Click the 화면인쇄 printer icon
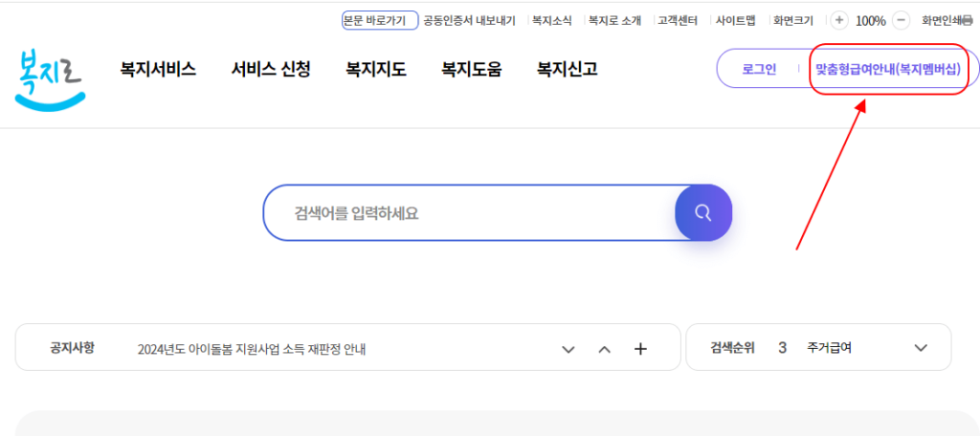The width and height of the screenshot is (980, 436). pyautogui.click(x=968, y=21)
